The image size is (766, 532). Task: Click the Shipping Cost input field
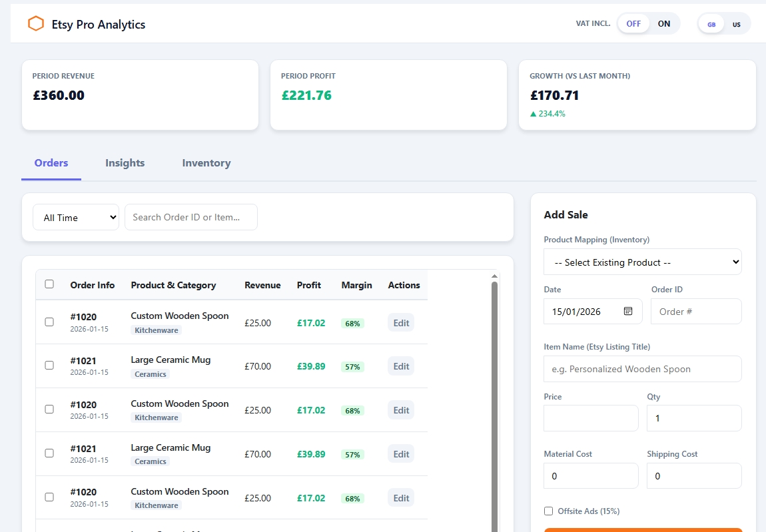[x=694, y=476]
